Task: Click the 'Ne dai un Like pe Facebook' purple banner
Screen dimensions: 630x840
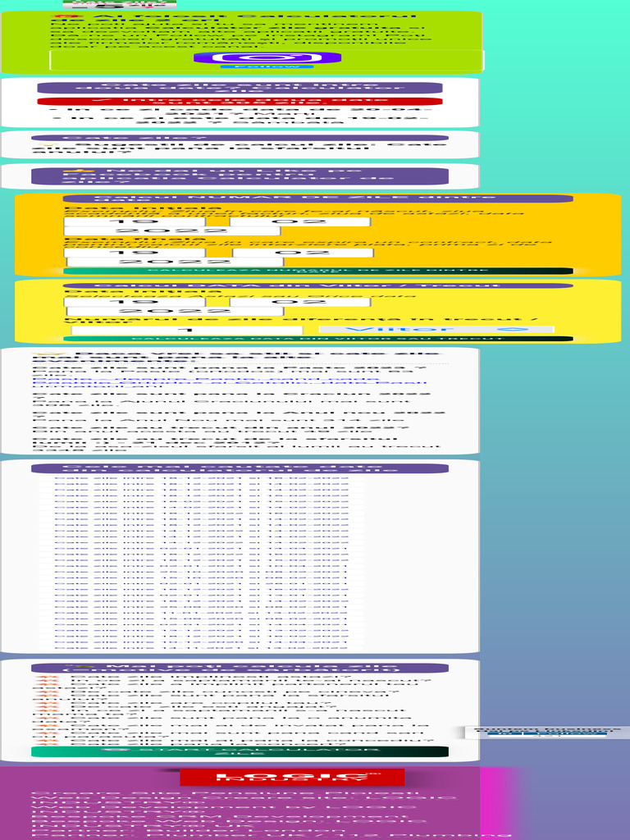Action: click(240, 176)
